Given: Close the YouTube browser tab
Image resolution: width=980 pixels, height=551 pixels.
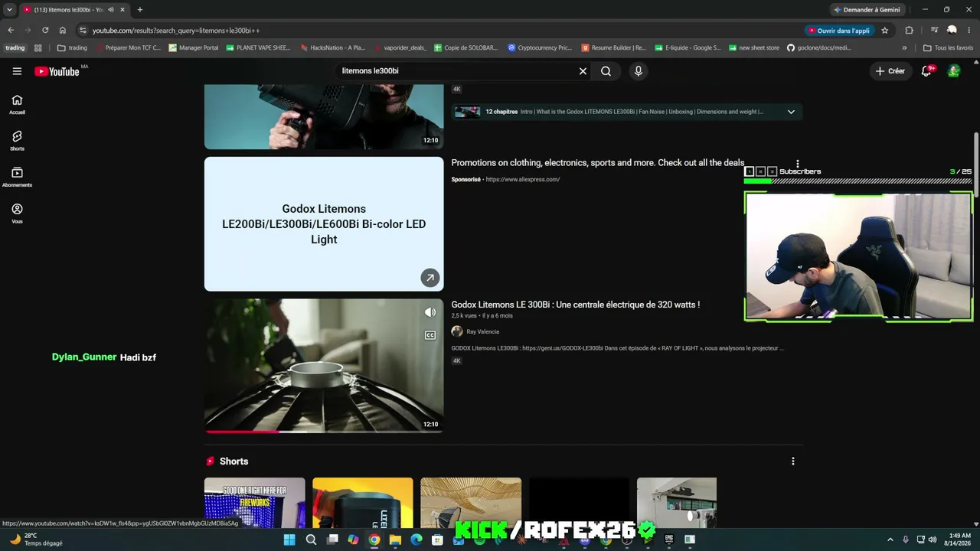Looking at the screenshot, I should tap(122, 10).
